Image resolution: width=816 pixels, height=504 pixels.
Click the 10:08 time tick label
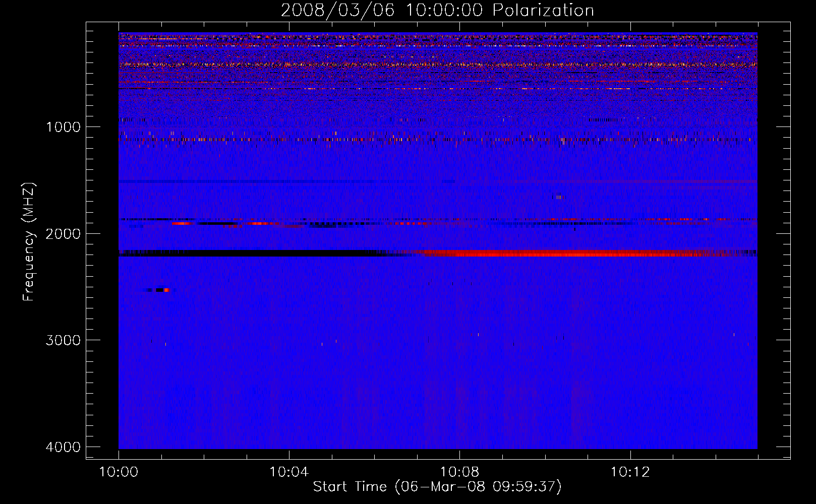click(459, 472)
